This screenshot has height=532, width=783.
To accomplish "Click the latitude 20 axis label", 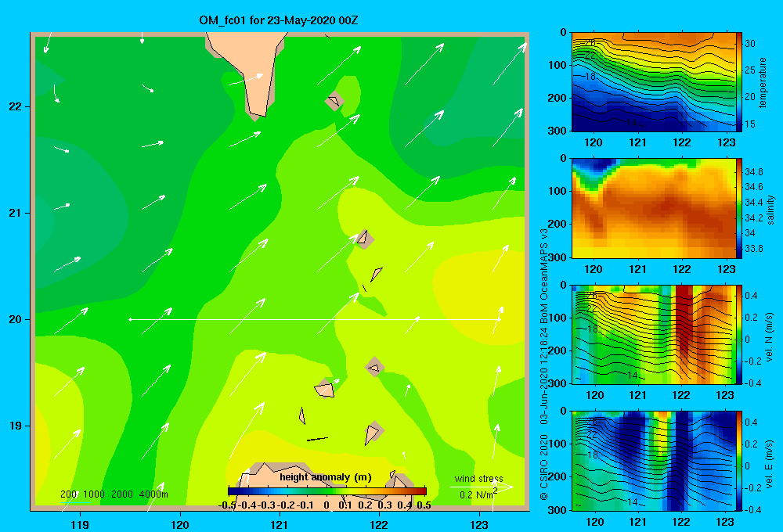I will (x=15, y=319).
